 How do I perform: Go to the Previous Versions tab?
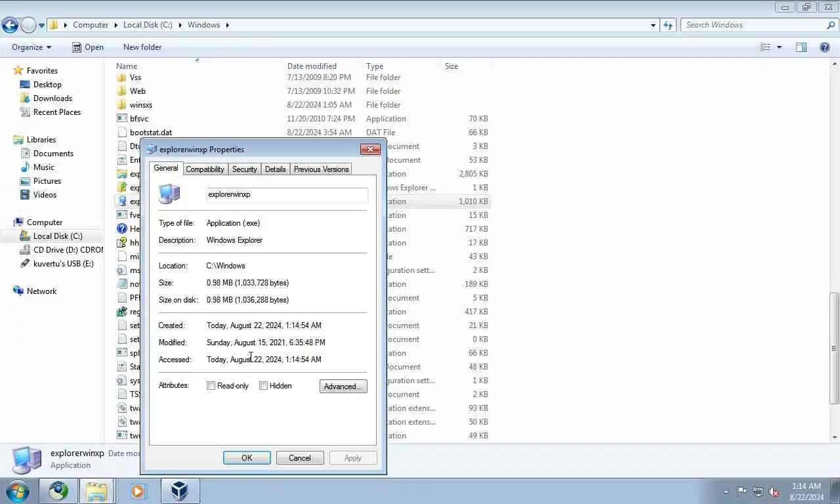(x=321, y=169)
